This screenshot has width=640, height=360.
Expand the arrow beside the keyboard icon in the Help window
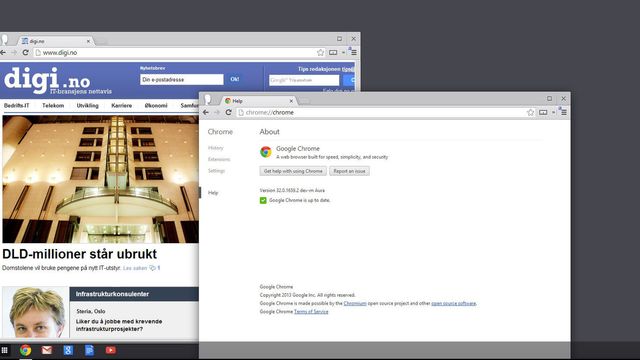(553, 112)
